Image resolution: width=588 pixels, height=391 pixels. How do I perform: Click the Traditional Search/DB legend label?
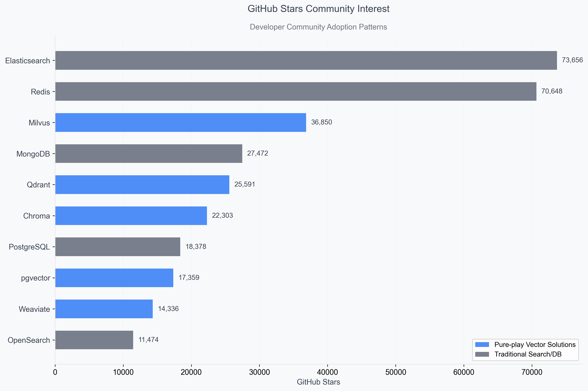528,354
